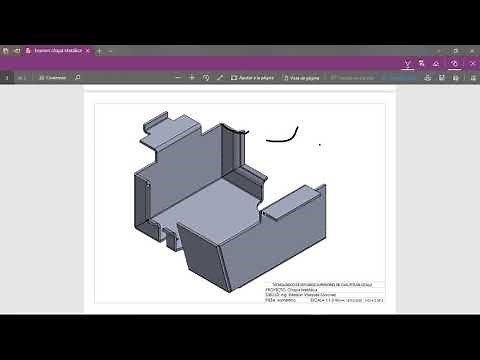Maximize the browser window
The image size is (480, 360).
456,51
